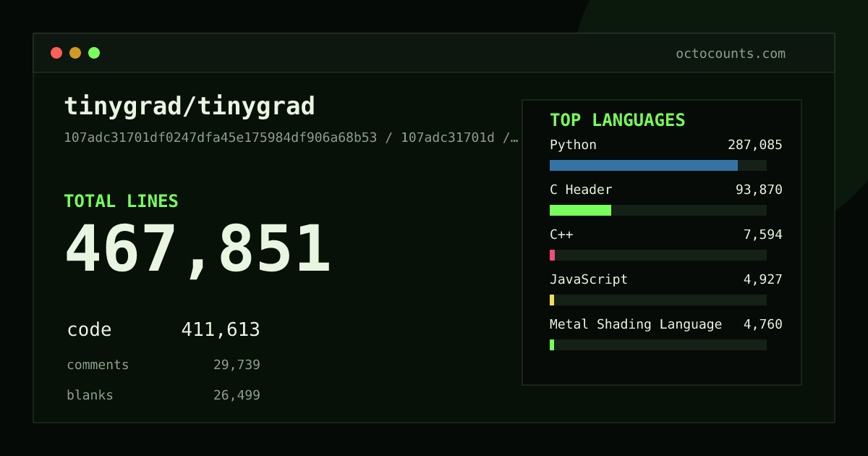
Task: Select the C++ language label
Action: [561, 235]
